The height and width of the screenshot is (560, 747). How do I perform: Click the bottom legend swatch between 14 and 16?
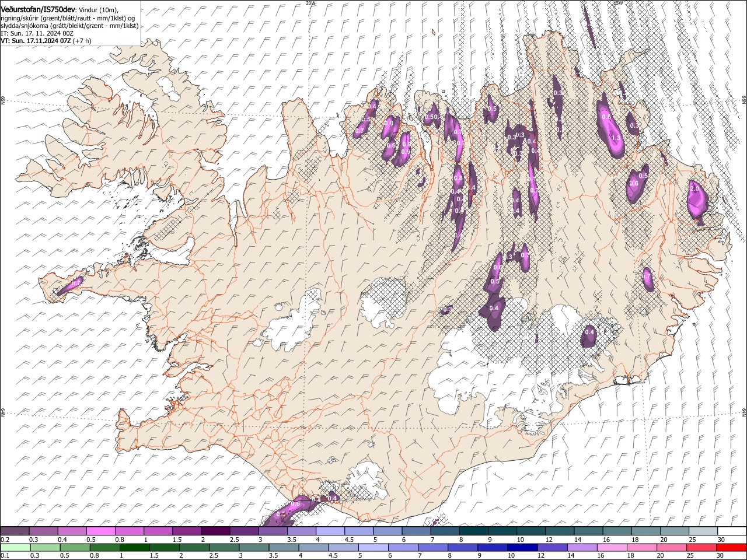coord(582,548)
